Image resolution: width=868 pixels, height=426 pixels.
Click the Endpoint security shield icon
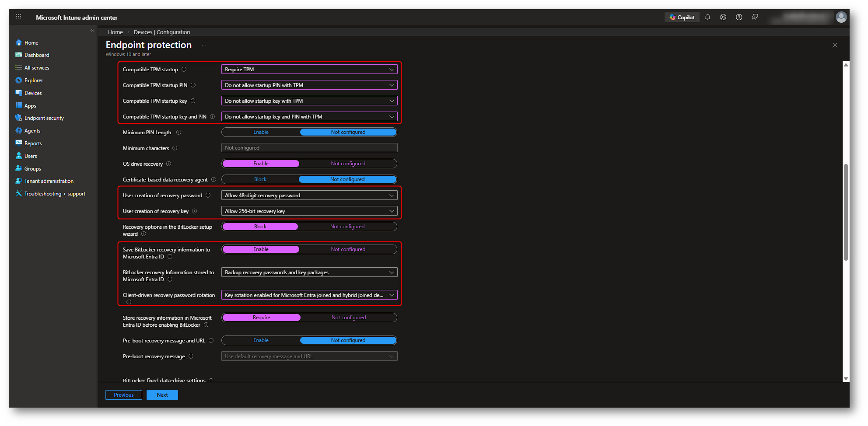pos(19,118)
